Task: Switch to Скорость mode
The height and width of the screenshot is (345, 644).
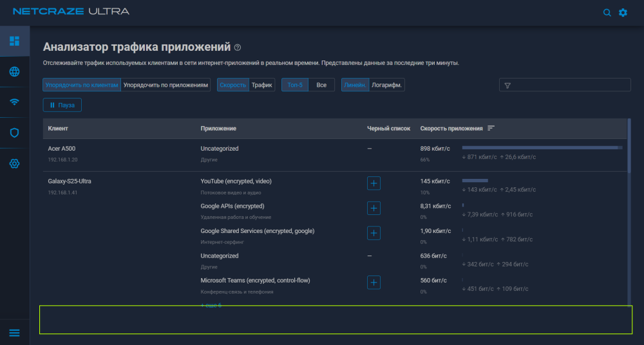Action: 233,85
